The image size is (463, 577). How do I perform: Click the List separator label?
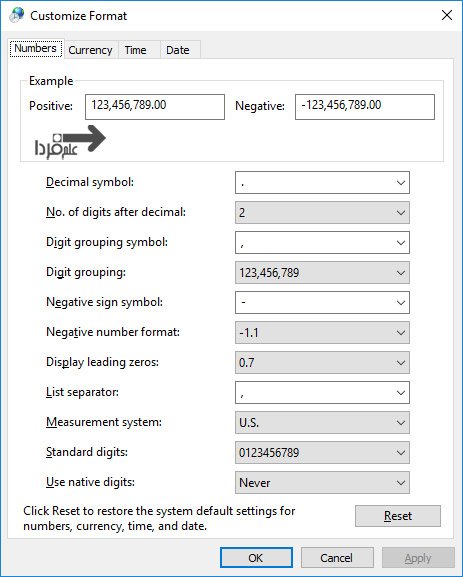(x=82, y=392)
